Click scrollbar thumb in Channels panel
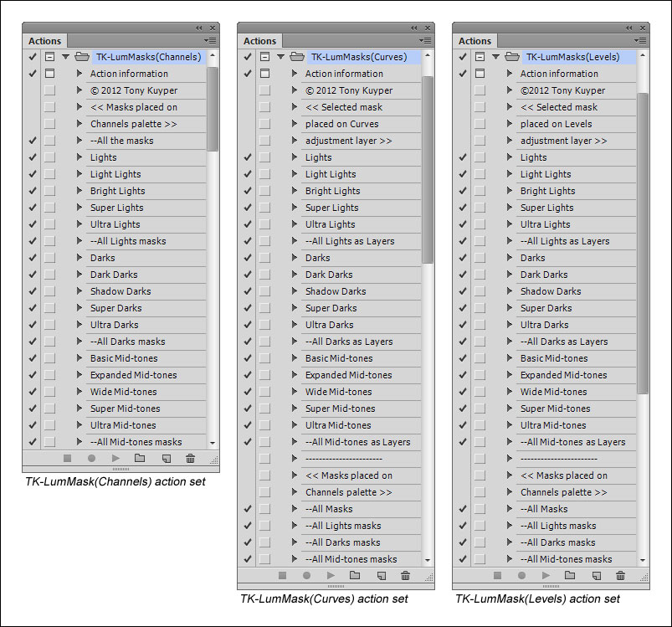The width and height of the screenshot is (672, 627). click(213, 109)
